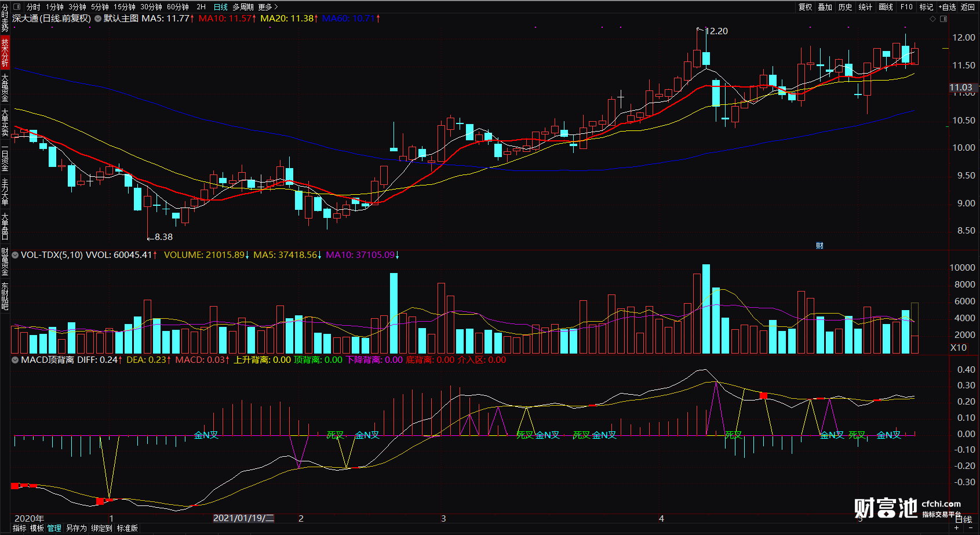Click the 管理 bottom tab
This screenshot has height=535, width=980.
[54, 528]
